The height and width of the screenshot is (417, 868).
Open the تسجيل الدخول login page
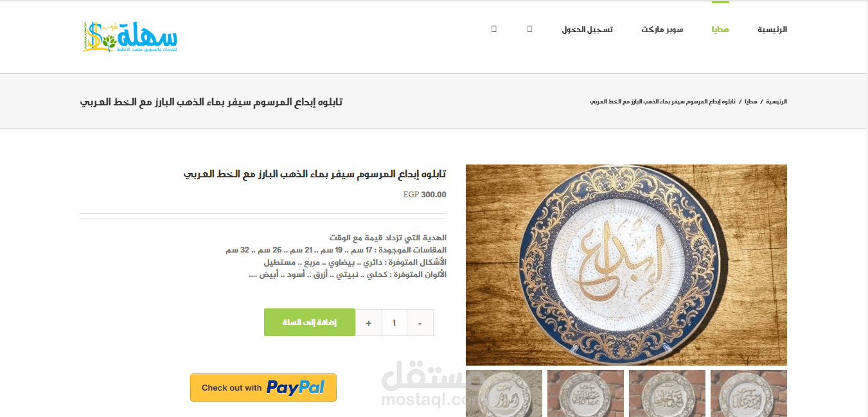587,30
